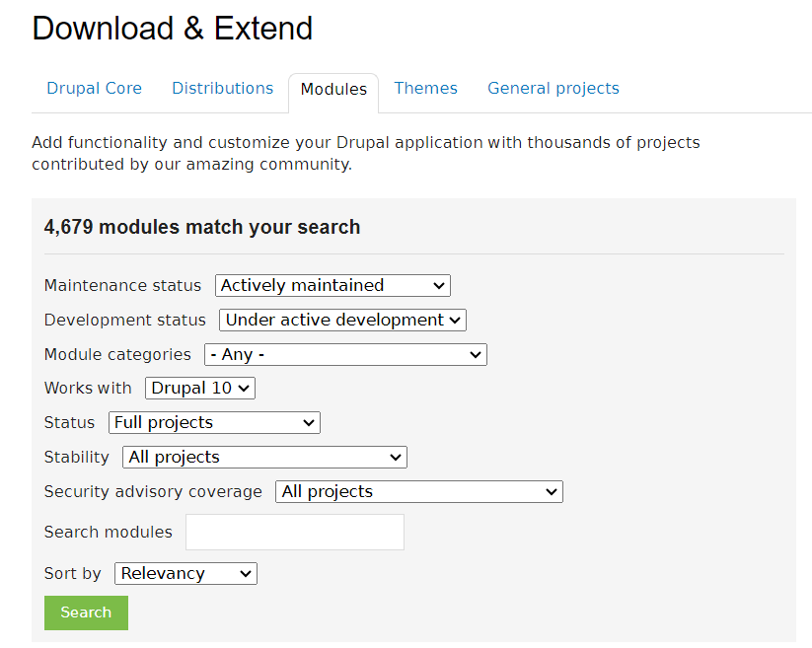This screenshot has width=812, height=648.
Task: Switch to the Distributions tab
Action: pyautogui.click(x=223, y=89)
